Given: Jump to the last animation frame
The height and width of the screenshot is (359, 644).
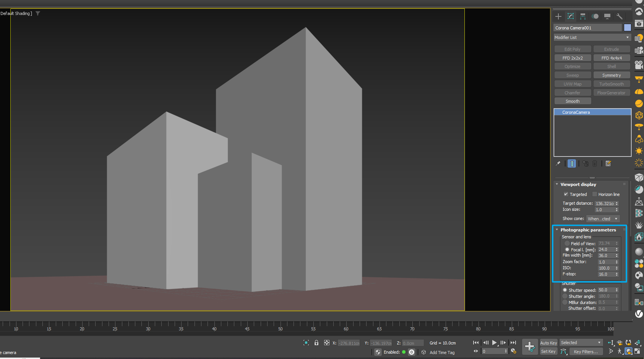Looking at the screenshot, I should [x=513, y=343].
